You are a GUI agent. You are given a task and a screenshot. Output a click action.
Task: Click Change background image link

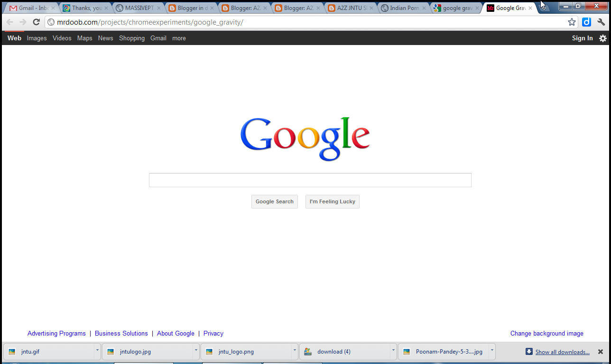click(547, 334)
